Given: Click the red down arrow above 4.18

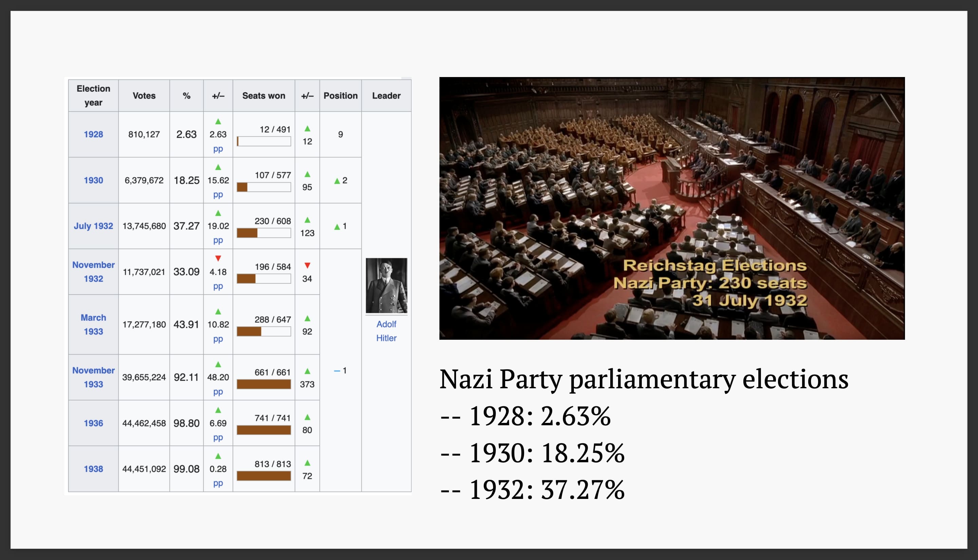Looking at the screenshot, I should (218, 259).
